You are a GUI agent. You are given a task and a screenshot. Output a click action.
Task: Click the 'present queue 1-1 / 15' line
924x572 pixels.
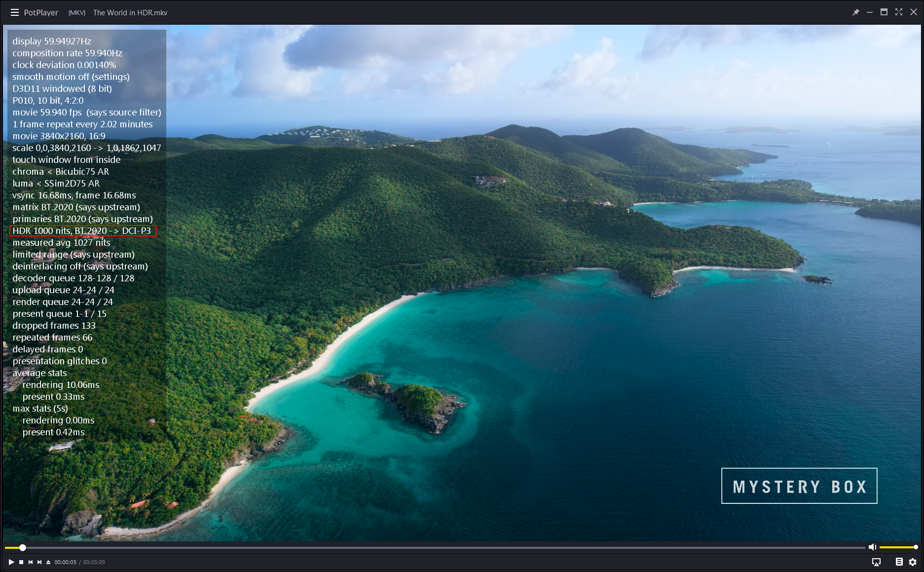point(60,314)
